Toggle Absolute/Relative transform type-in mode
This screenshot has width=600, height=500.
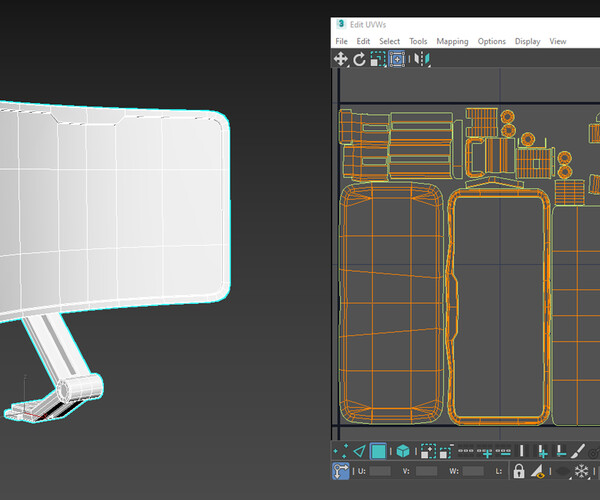click(x=341, y=471)
